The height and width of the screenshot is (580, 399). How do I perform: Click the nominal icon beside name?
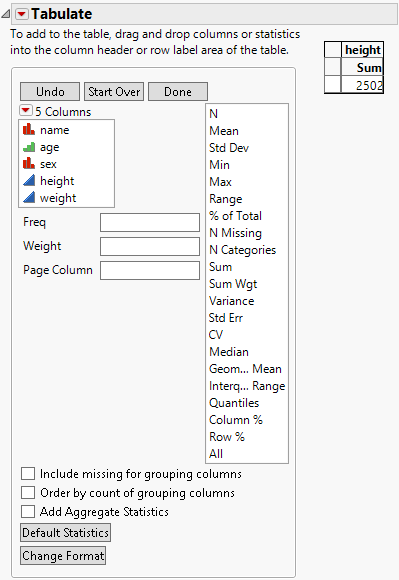(x=29, y=129)
